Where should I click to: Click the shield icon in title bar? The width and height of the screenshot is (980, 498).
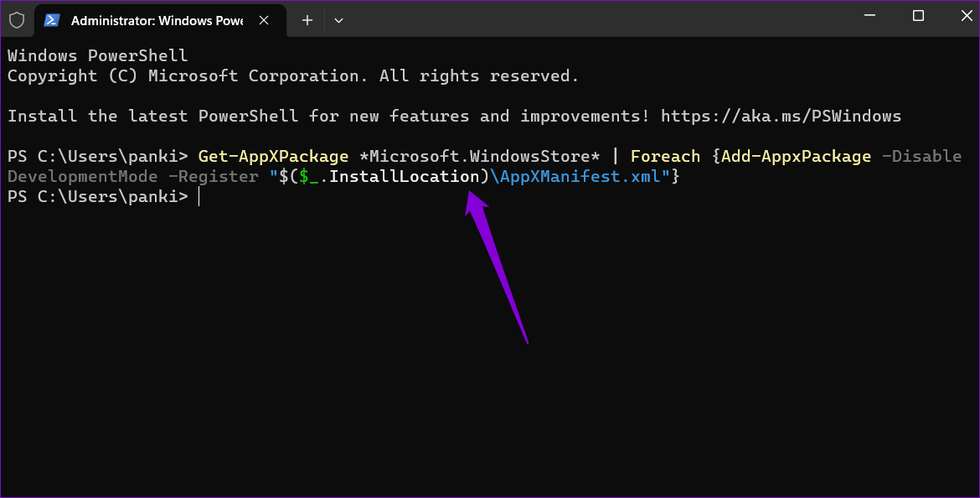tap(17, 20)
